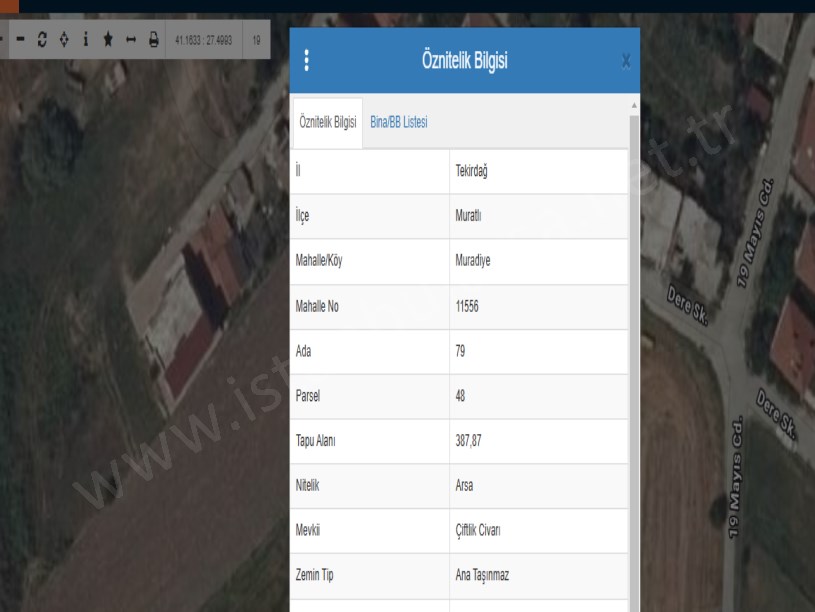This screenshot has height=612, width=815.
Task: Click the coordinates display 41.1633 : 27.4993
Action: point(204,41)
